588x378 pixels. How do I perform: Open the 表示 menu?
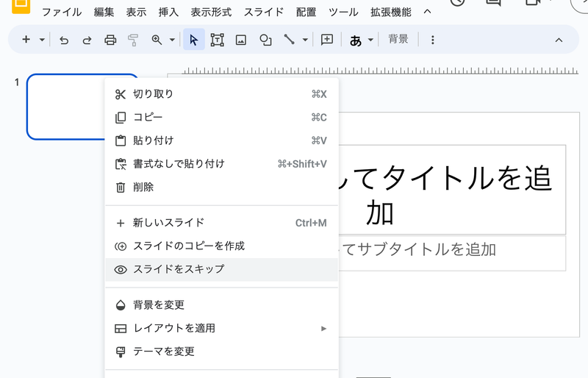click(136, 12)
